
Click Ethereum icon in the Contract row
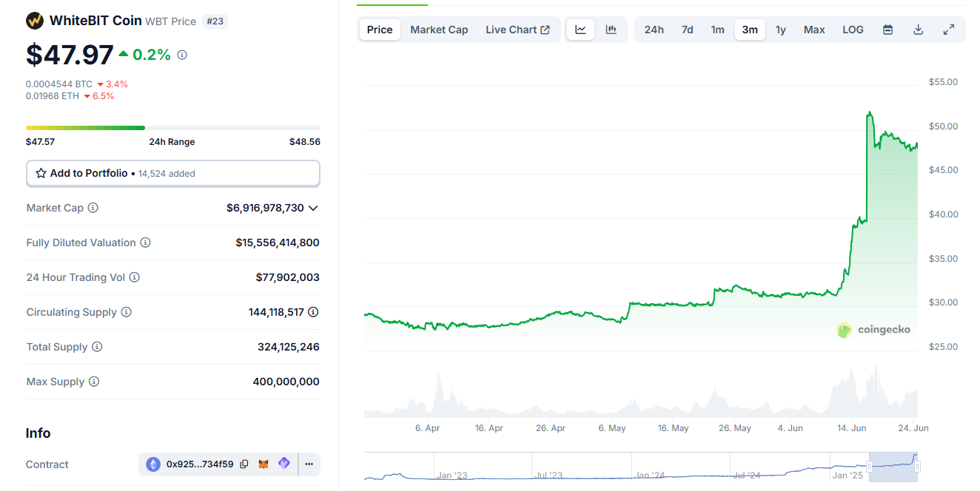click(x=153, y=464)
